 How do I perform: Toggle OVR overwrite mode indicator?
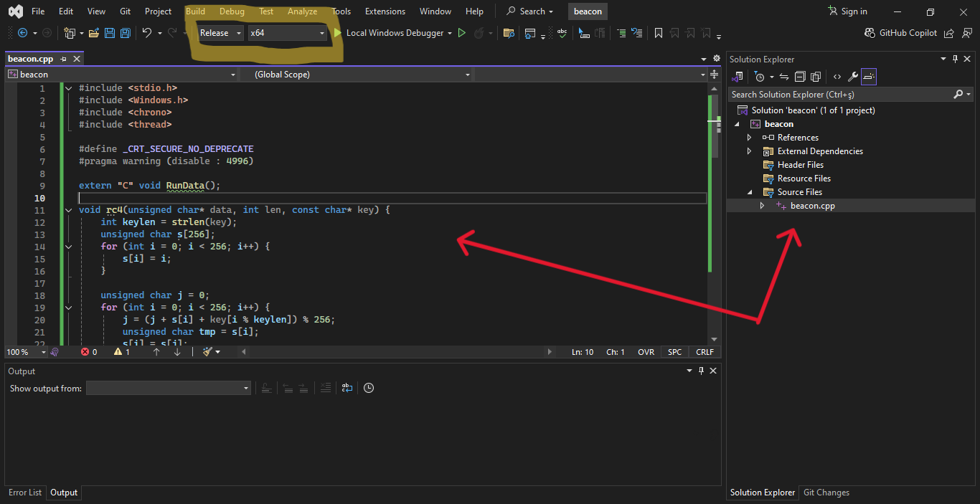point(646,352)
